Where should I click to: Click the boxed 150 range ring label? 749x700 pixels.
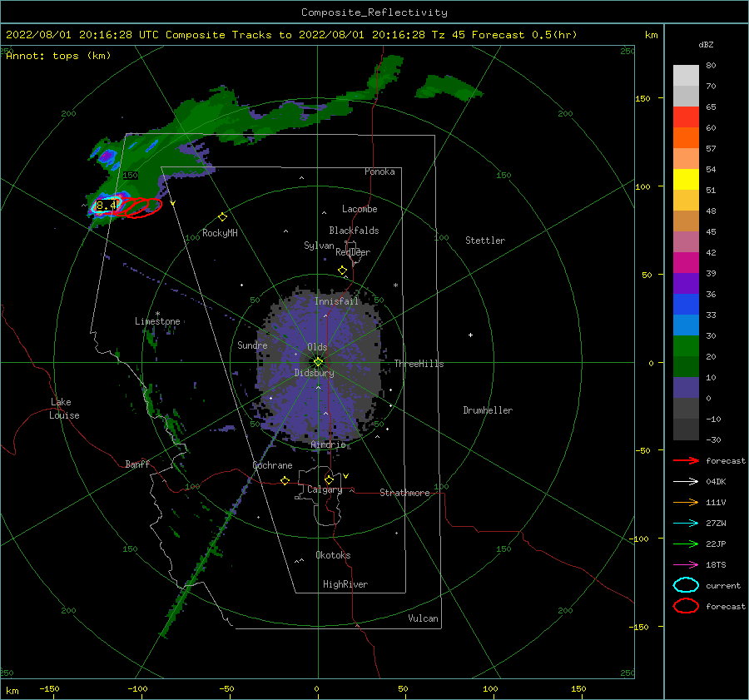pyautogui.click(x=130, y=176)
